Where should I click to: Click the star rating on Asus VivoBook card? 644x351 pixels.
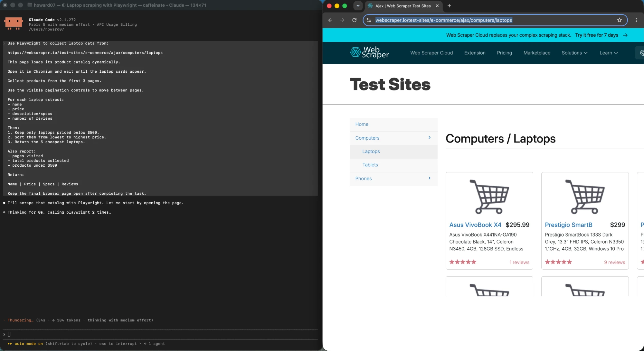(x=463, y=262)
